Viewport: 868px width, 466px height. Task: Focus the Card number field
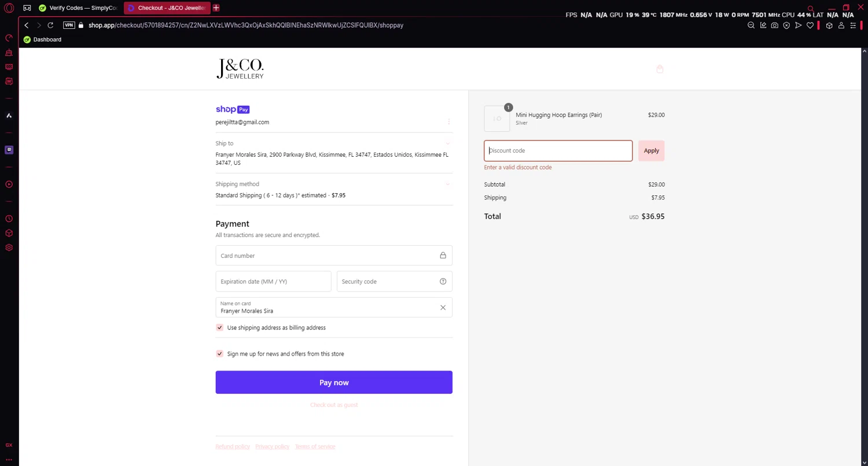point(334,256)
